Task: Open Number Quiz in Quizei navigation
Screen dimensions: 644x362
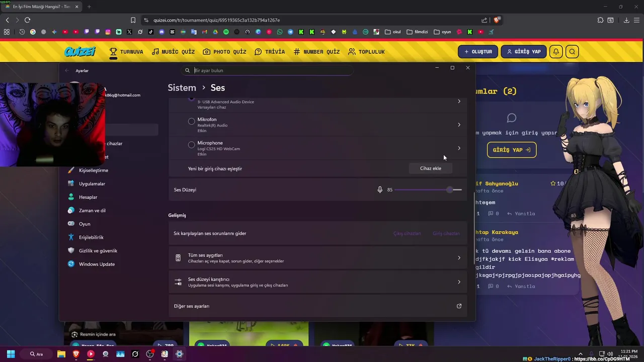Action: (x=316, y=52)
